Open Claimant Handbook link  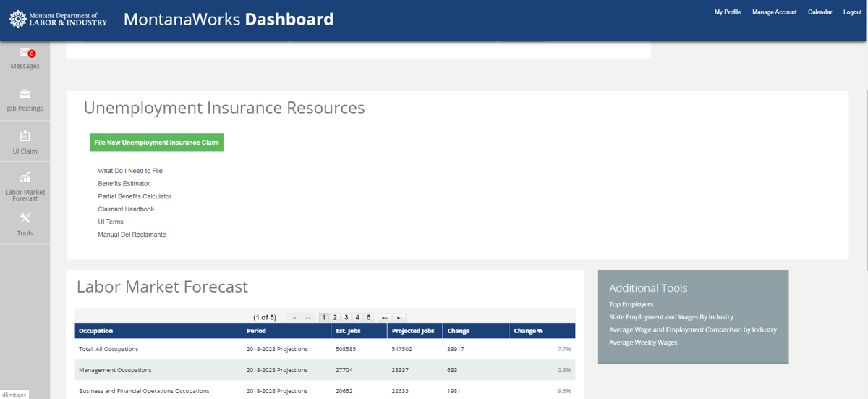coord(126,209)
